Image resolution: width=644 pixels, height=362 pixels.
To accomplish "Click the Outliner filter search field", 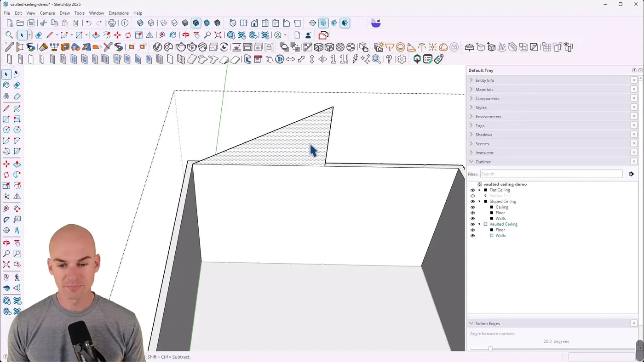I will (551, 174).
